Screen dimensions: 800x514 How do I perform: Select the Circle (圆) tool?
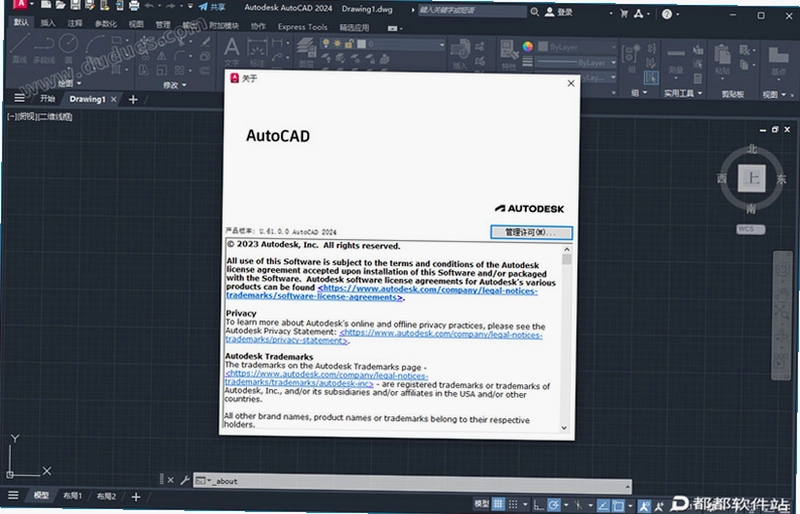pyautogui.click(x=68, y=47)
